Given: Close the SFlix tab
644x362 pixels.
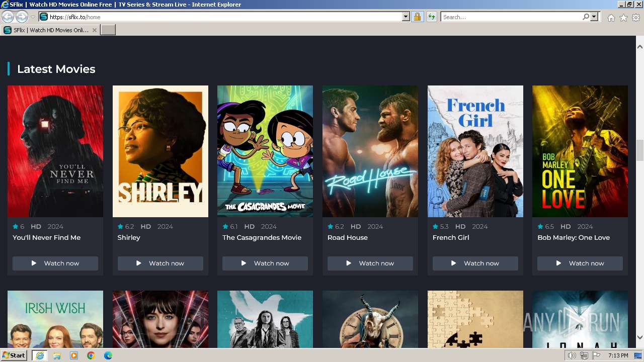Looking at the screenshot, I should click(x=95, y=30).
